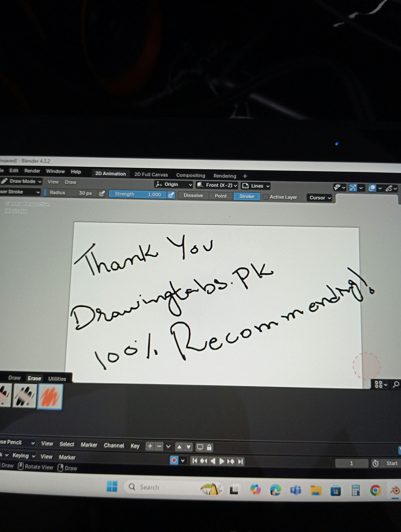This screenshot has width=401, height=532.
Task: Switch to the Draw brushes tab
Action: [14, 378]
